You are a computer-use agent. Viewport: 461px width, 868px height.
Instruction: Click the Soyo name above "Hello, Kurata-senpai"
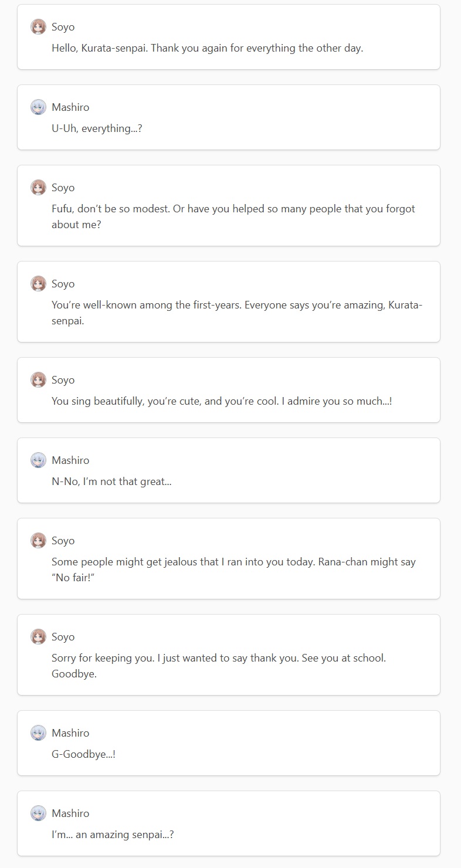[x=63, y=27]
